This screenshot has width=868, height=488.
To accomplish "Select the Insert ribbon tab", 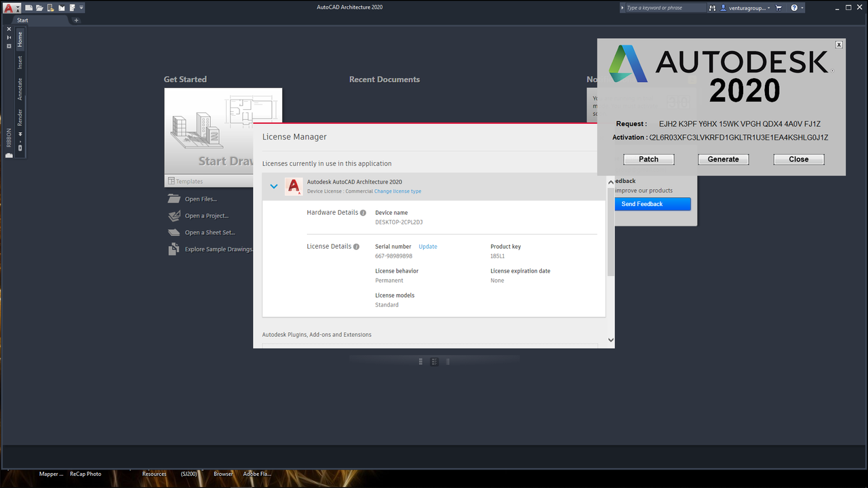I will coord(20,62).
